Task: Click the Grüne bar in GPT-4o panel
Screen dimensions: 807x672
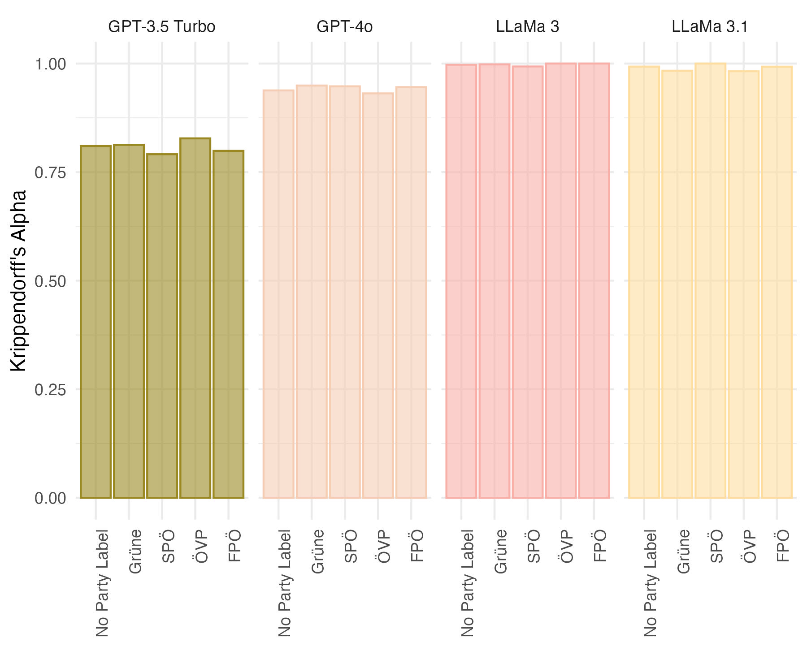Action: [x=312, y=292]
